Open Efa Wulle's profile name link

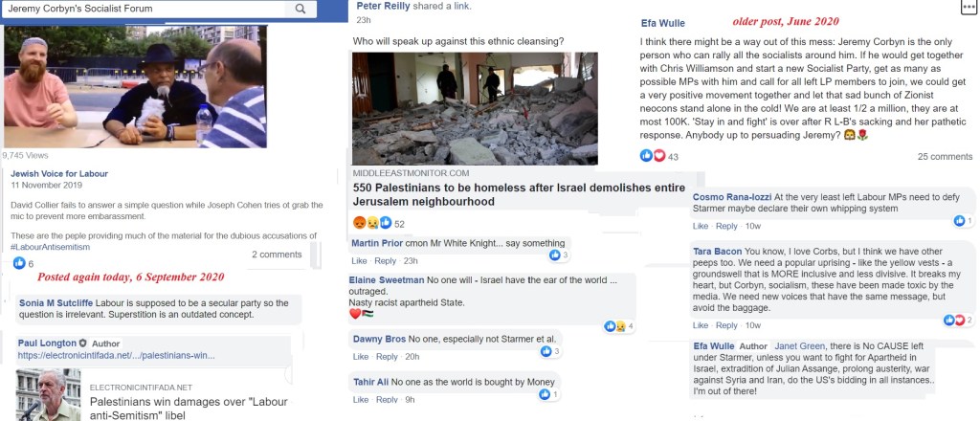[663, 23]
